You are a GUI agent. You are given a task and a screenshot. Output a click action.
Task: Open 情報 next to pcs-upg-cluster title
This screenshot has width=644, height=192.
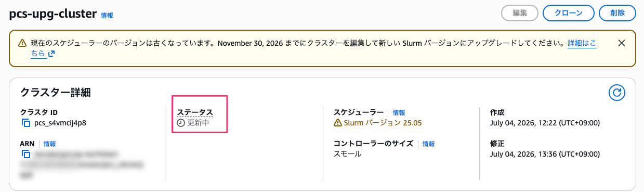coord(107,16)
